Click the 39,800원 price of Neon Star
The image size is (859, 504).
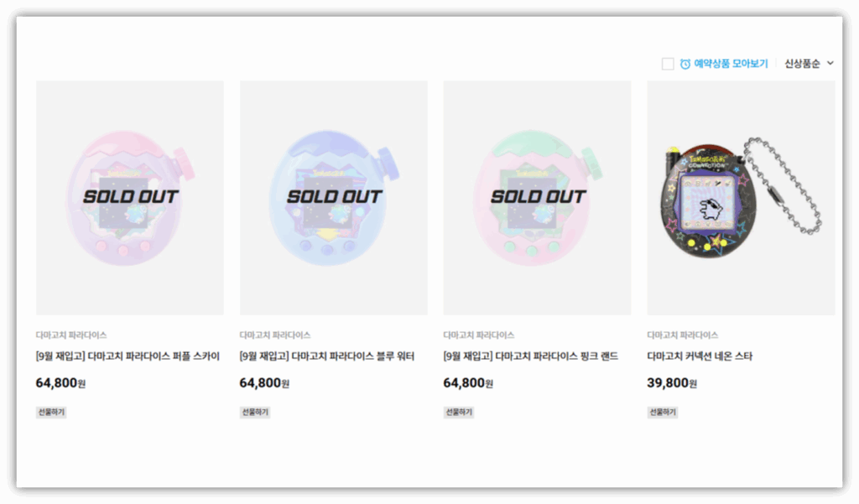tap(672, 383)
